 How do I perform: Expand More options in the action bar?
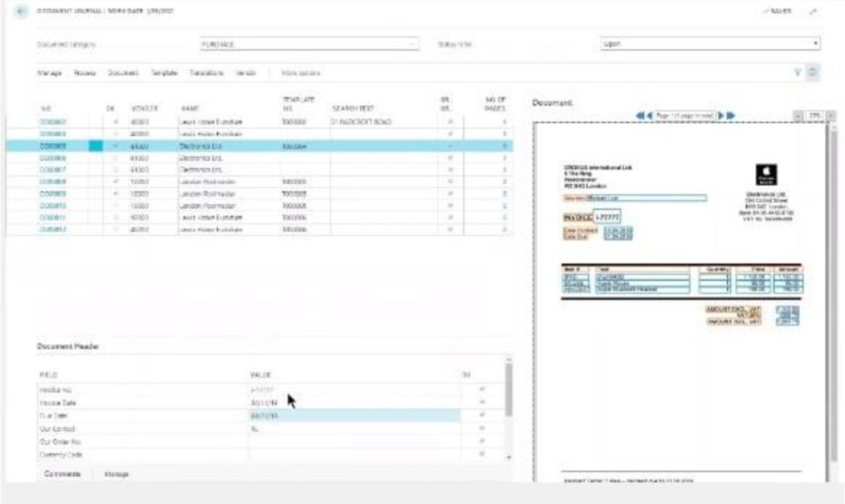[301, 73]
